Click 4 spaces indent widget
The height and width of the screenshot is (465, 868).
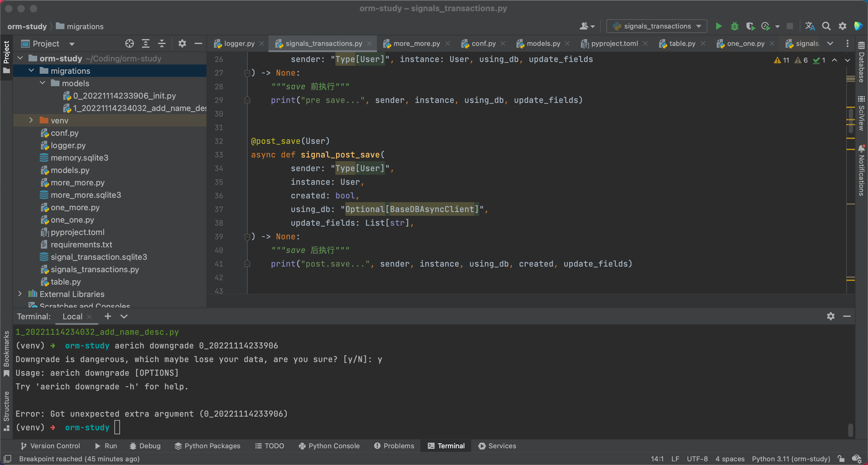730,458
